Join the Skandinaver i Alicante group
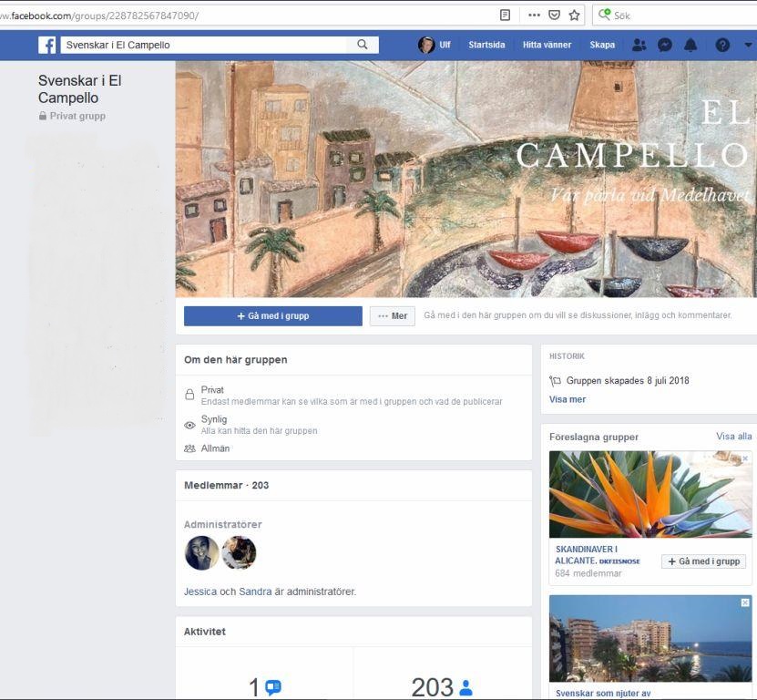Image resolution: width=757 pixels, height=700 pixels. (704, 561)
